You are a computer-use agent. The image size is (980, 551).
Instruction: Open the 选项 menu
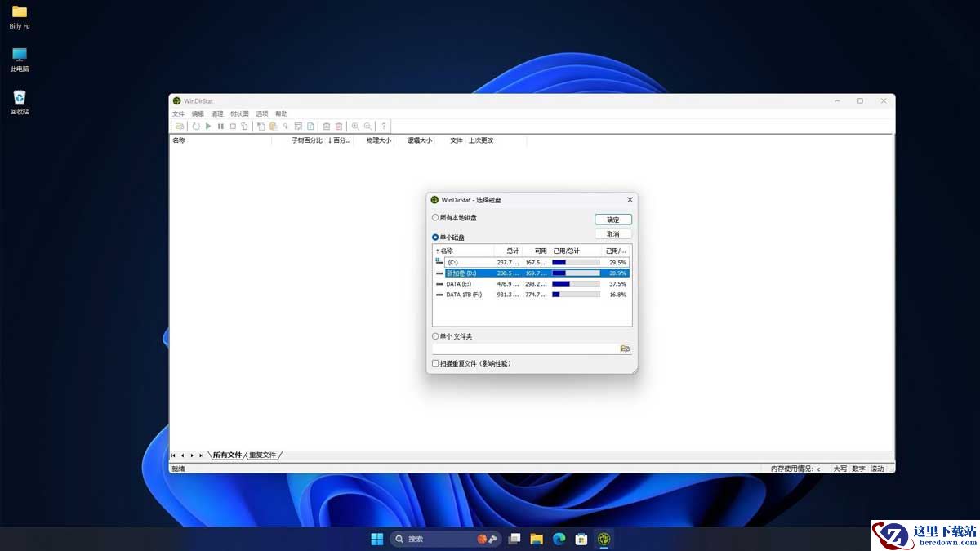tap(262, 113)
